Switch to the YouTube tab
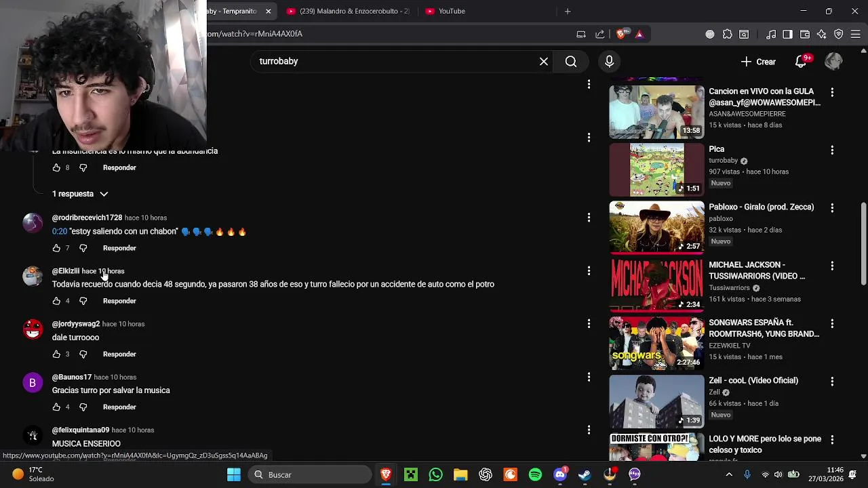This screenshot has height=488, width=868. click(x=445, y=11)
